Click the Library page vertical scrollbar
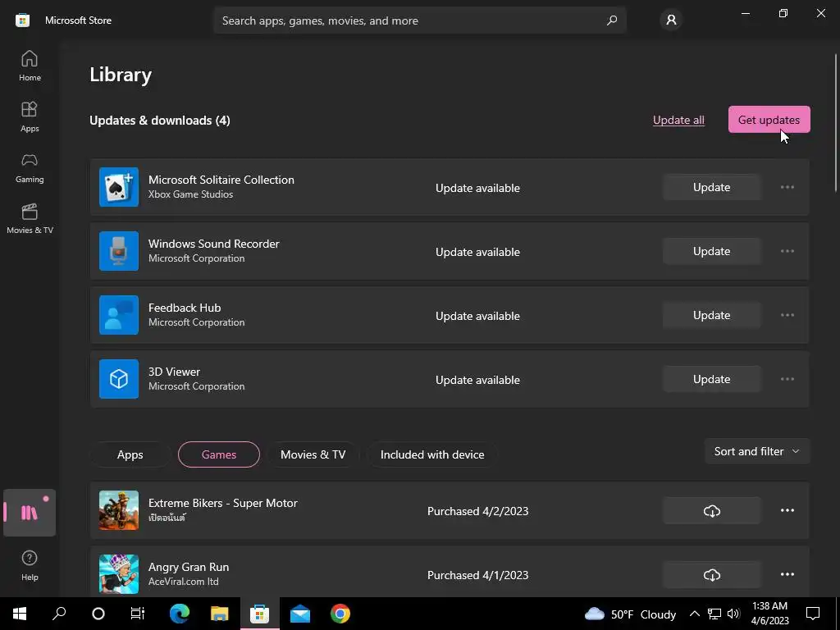840x630 pixels. [x=836, y=123]
